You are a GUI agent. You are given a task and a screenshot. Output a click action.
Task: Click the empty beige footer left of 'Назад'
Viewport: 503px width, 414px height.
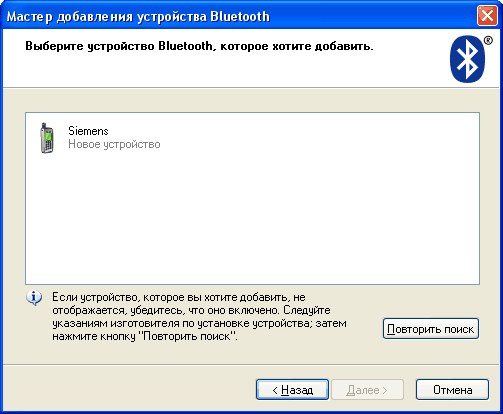point(129,389)
